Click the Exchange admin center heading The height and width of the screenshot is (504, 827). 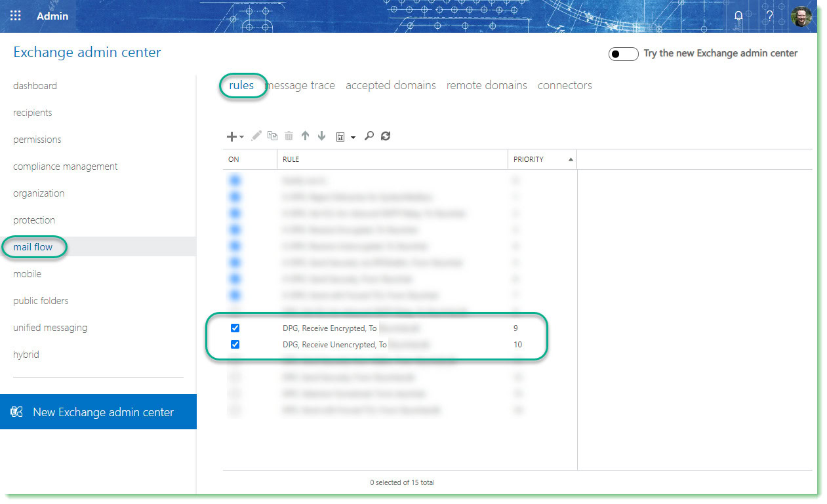[x=87, y=52]
